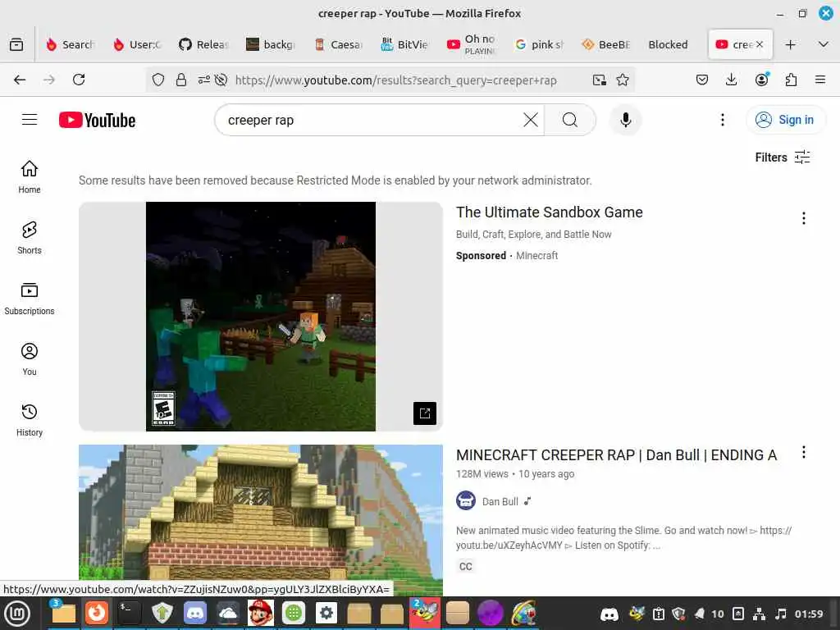The image size is (840, 630).
Task: Open Filters options
Action: point(783,157)
